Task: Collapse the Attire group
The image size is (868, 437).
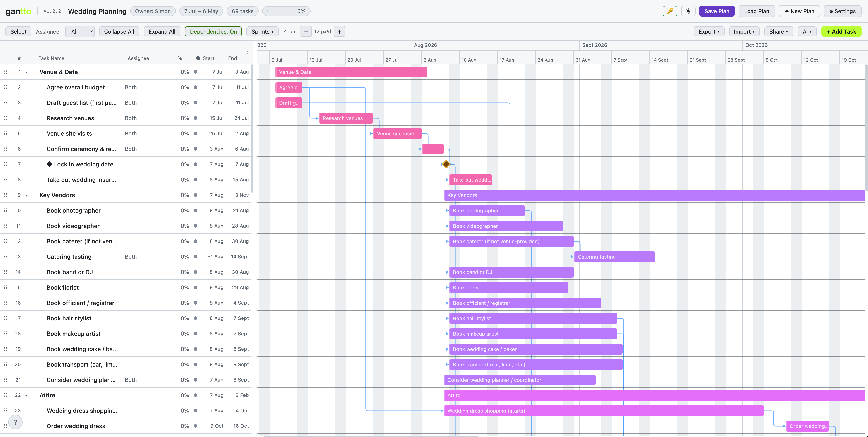Action: (26, 396)
